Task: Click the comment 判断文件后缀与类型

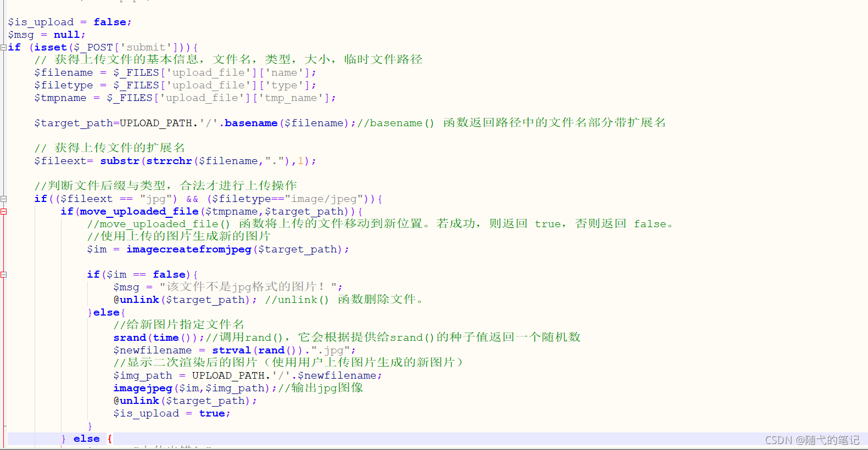Action: pos(166,185)
